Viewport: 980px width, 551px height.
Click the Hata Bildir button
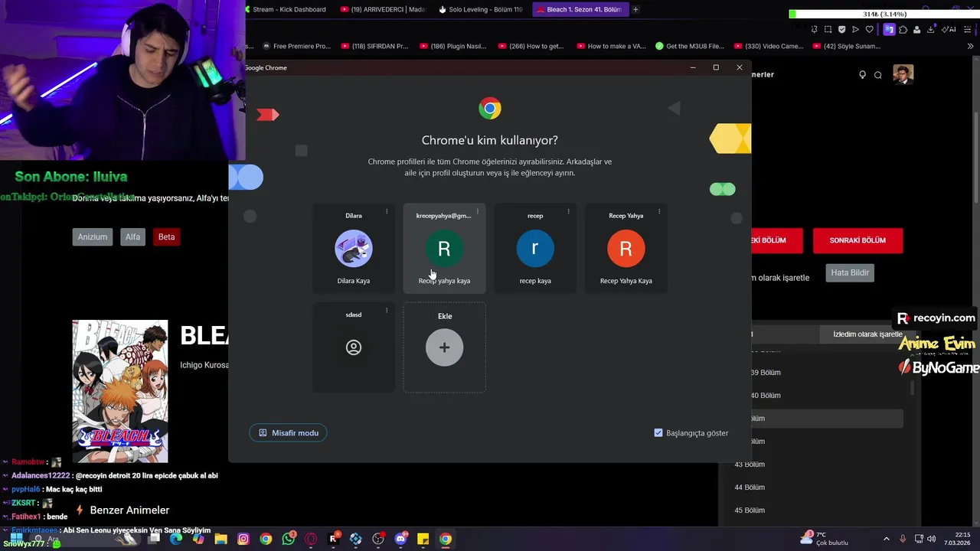pyautogui.click(x=850, y=272)
